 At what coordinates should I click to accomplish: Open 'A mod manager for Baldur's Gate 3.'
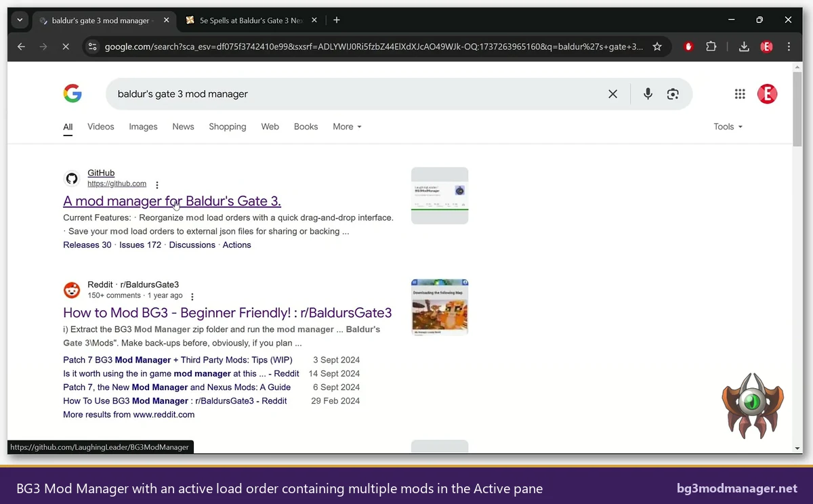point(172,201)
